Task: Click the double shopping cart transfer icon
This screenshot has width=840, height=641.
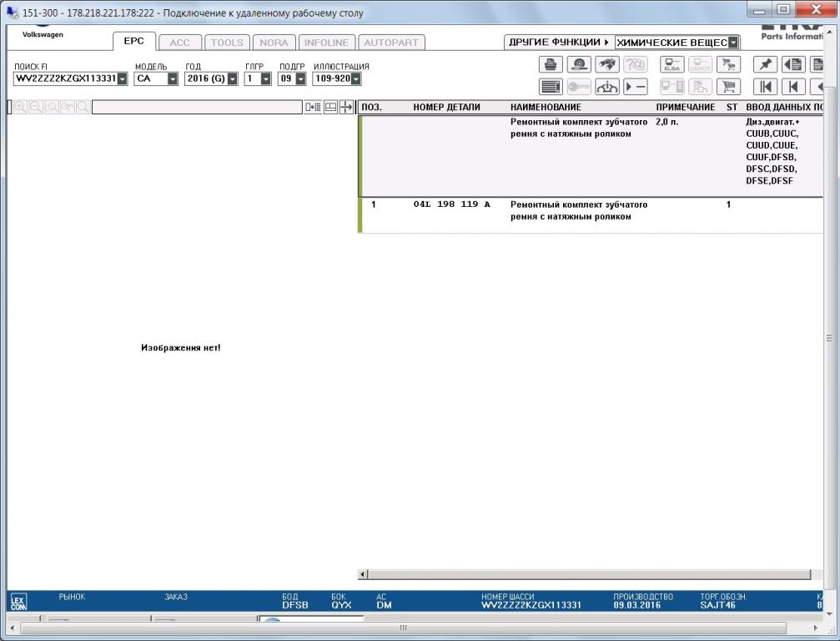Action: (x=728, y=64)
